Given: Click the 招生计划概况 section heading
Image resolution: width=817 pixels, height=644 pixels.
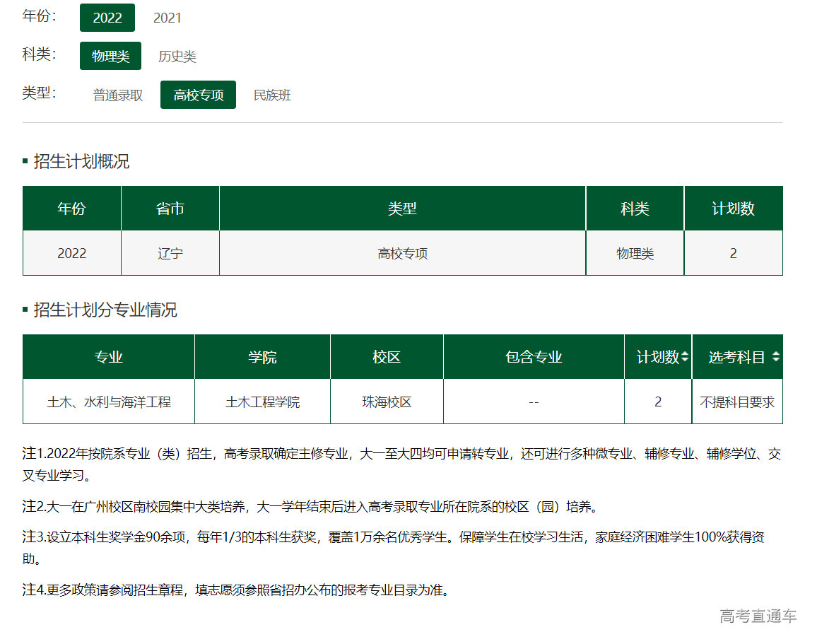Looking at the screenshot, I should [81, 162].
